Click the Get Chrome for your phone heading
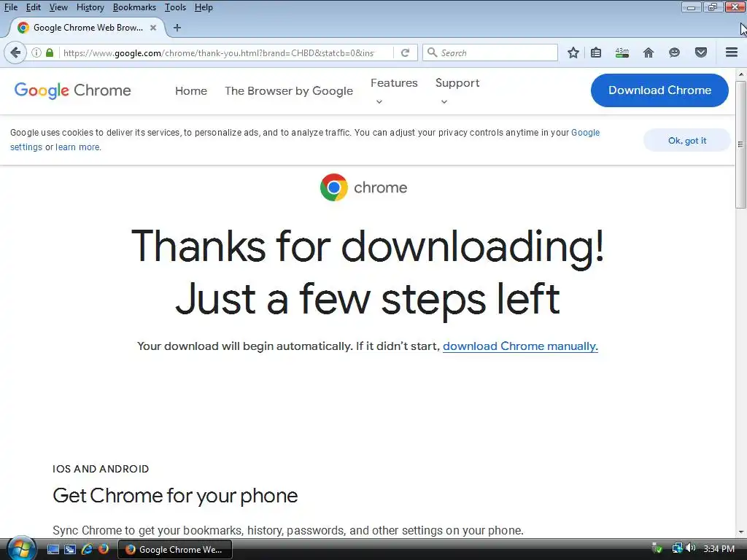The width and height of the screenshot is (747, 560). coord(175,496)
